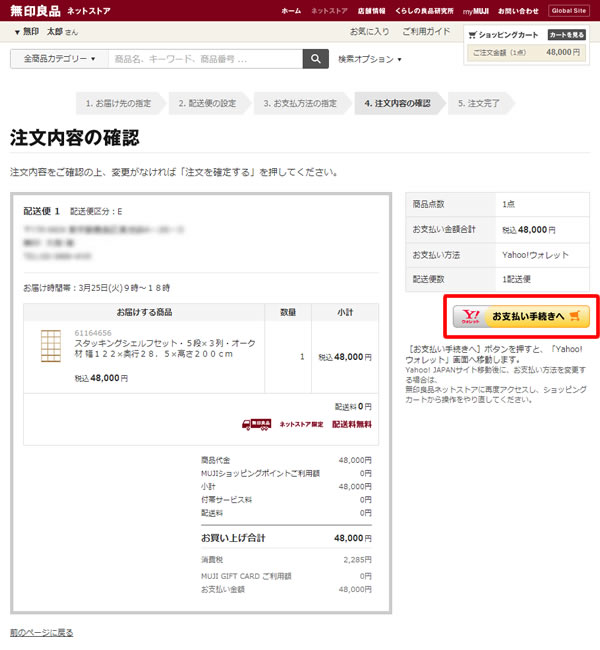This screenshot has width=600, height=650.
Task: Click the カートを見る button
Action: [566, 35]
